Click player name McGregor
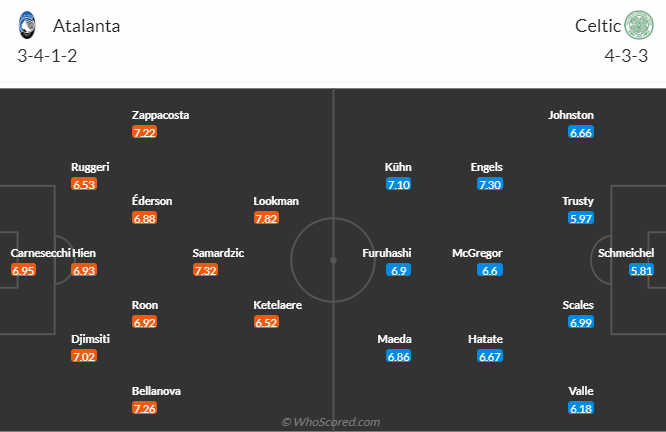 coord(476,253)
